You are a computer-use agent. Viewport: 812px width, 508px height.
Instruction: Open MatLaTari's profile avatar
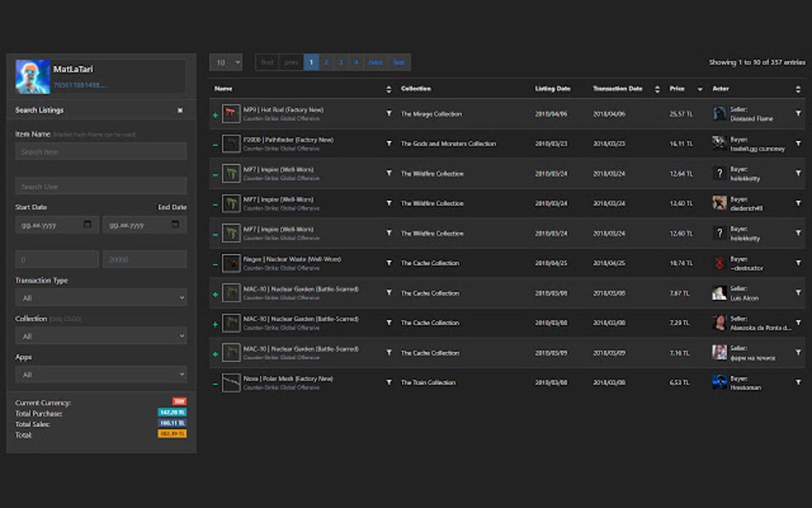[30, 75]
